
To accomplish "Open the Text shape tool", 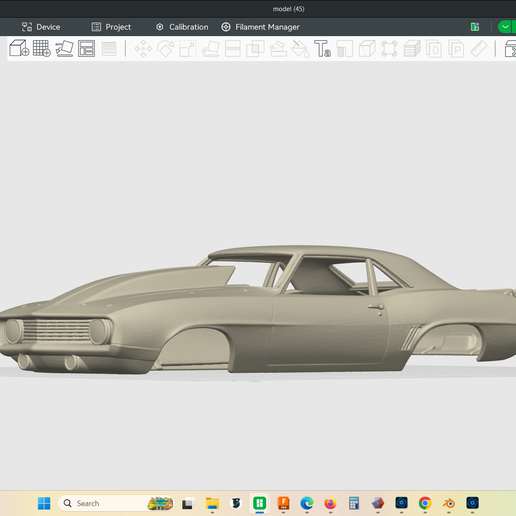I will click(322, 49).
